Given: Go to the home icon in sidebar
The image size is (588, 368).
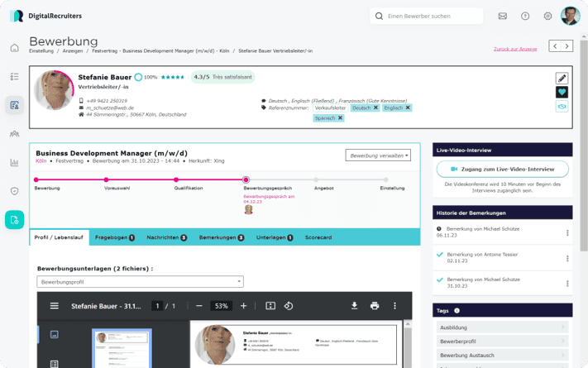Looking at the screenshot, I should tap(14, 48).
